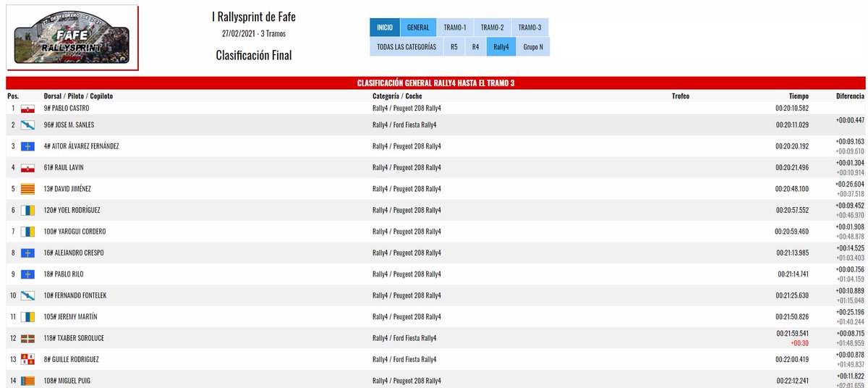This screenshot has width=868, height=388.
Task: Click the red classification title banner
Action: tap(435, 83)
